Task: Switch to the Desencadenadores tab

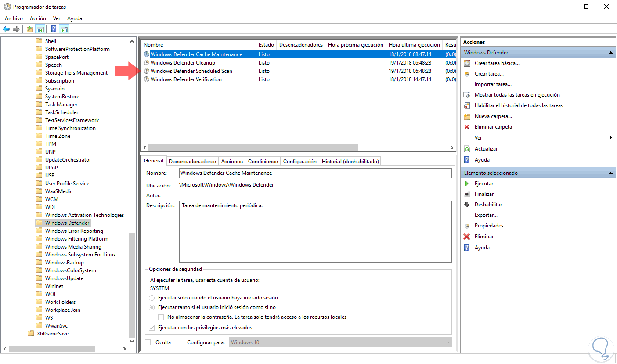Action: click(192, 162)
